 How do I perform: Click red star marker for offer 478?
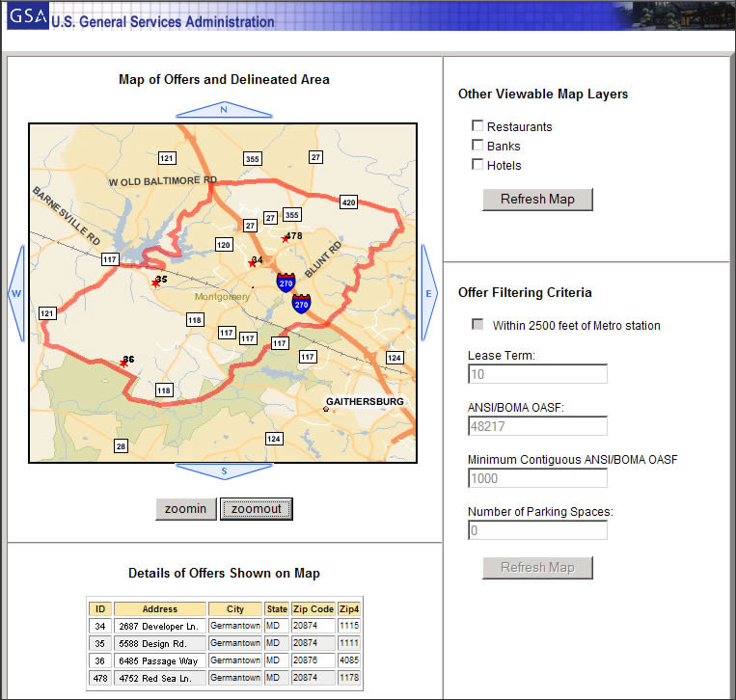click(x=285, y=239)
